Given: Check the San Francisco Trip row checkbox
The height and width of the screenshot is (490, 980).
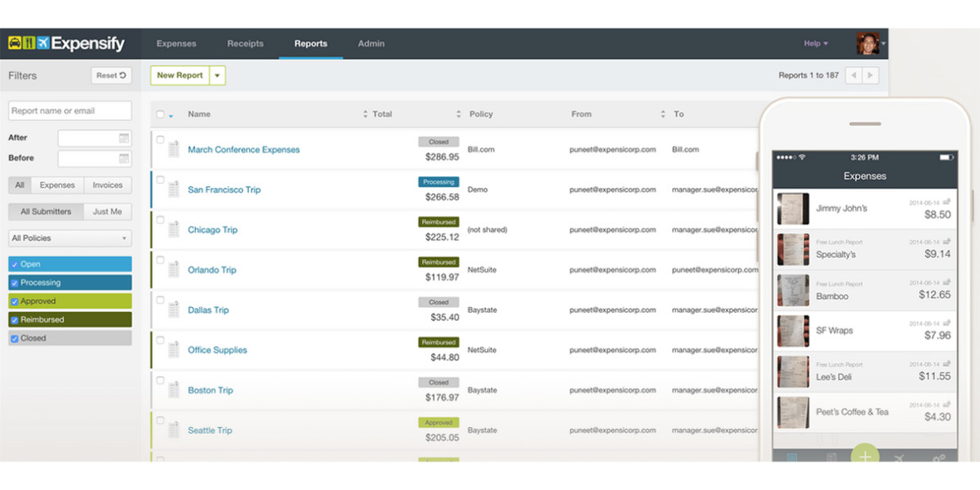Looking at the screenshot, I should [160, 180].
